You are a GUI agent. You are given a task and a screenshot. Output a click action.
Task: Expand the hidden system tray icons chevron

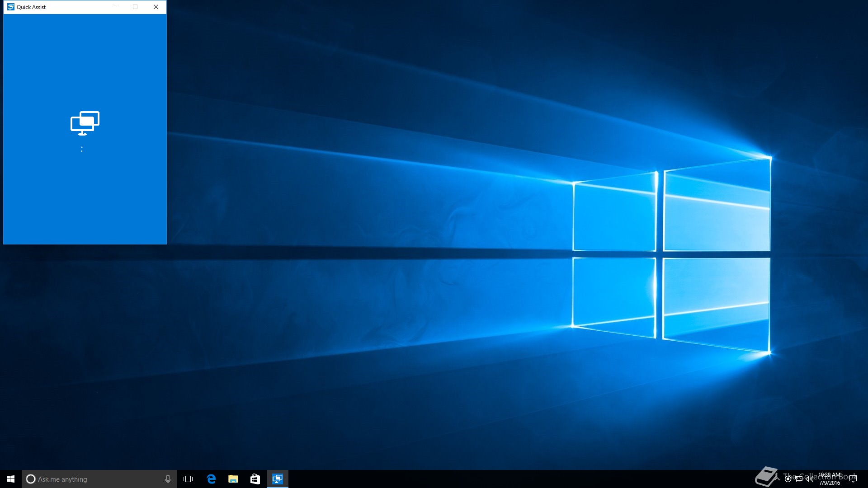777,479
